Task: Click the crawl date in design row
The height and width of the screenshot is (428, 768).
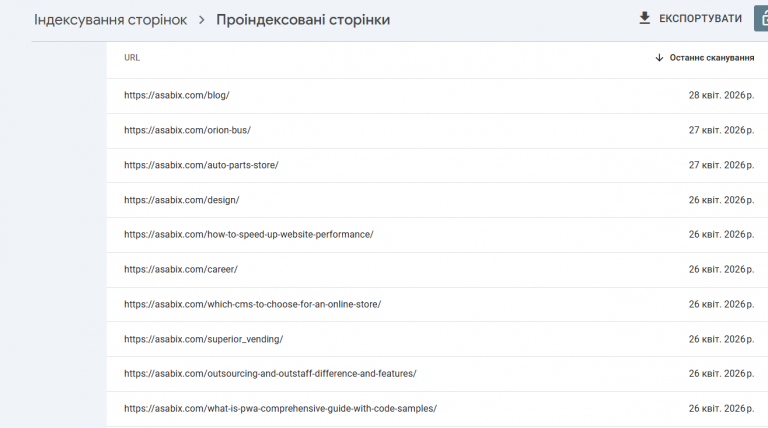Action: pyautogui.click(x=721, y=200)
